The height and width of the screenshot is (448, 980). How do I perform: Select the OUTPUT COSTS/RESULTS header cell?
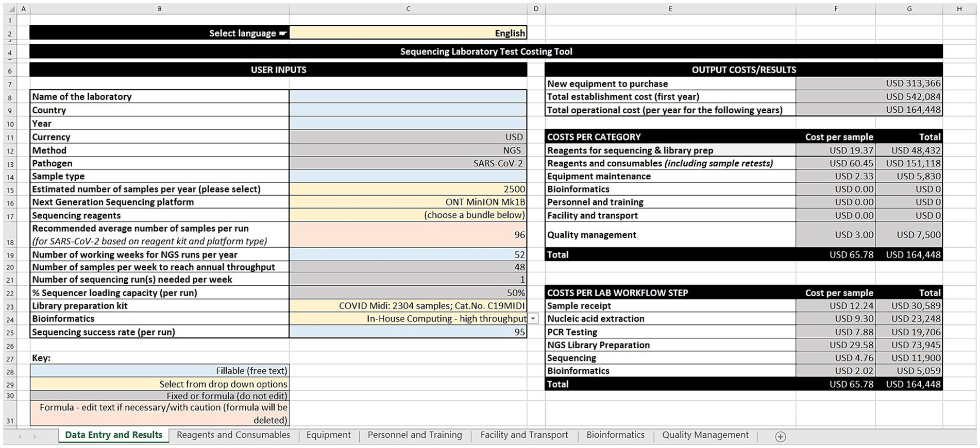(x=744, y=70)
